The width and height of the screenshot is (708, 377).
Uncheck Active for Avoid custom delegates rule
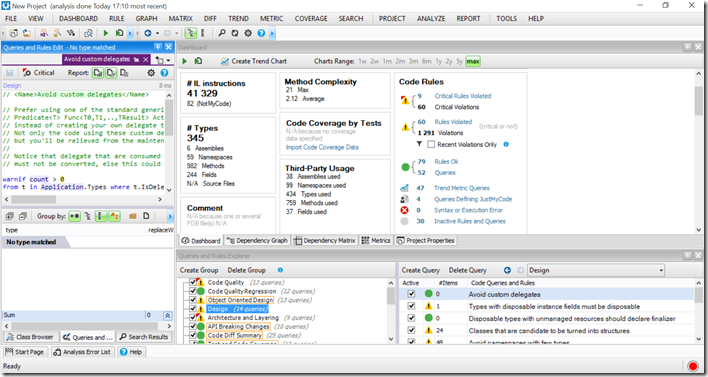click(411, 294)
